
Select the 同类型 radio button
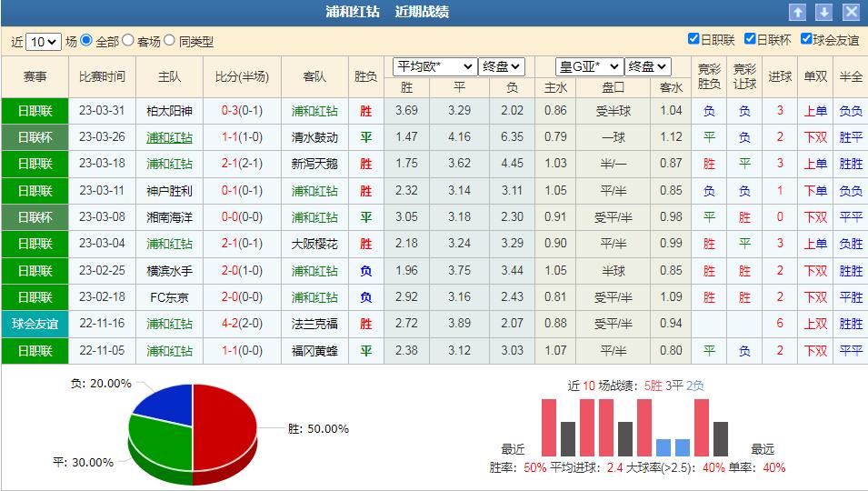click(169, 40)
